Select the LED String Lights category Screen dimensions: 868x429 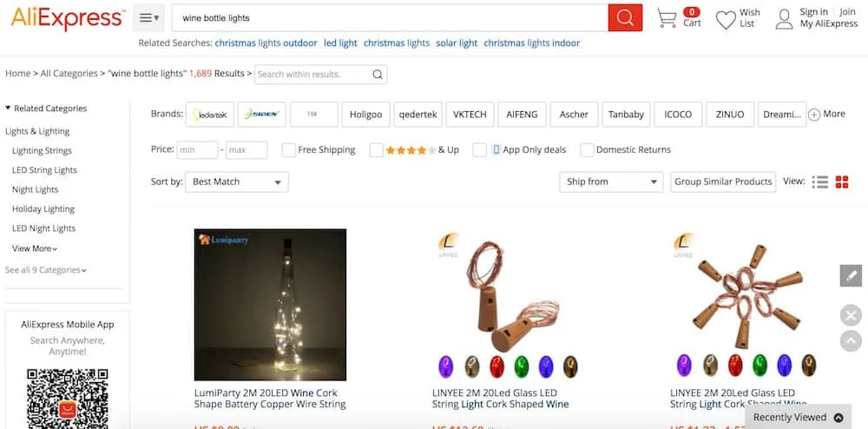[x=44, y=170]
